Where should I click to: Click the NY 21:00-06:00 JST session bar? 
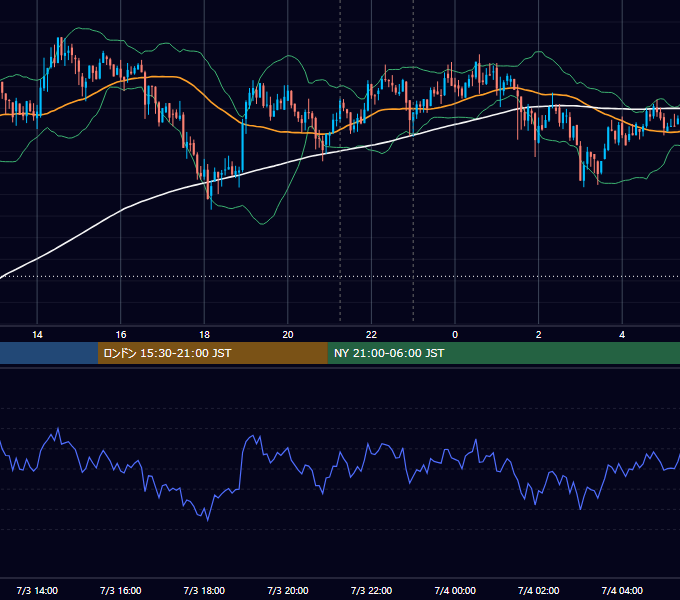click(503, 353)
